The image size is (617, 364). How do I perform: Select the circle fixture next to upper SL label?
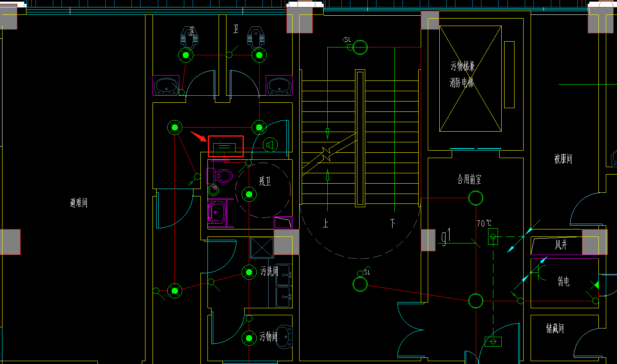(360, 47)
